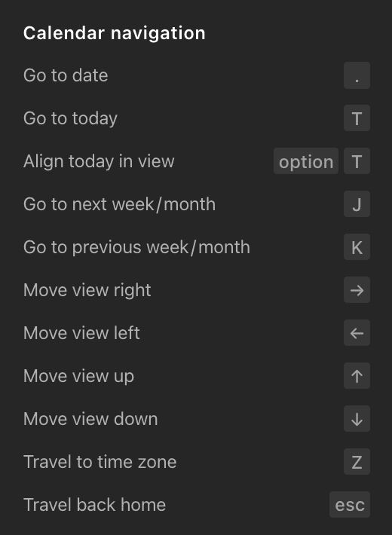Click the period key icon for Go to date

357,75
